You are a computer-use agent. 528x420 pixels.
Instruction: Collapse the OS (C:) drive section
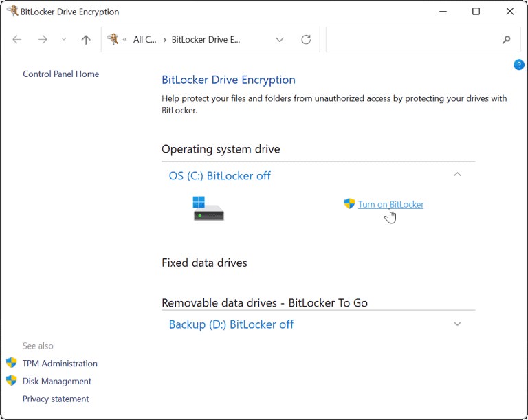point(457,175)
